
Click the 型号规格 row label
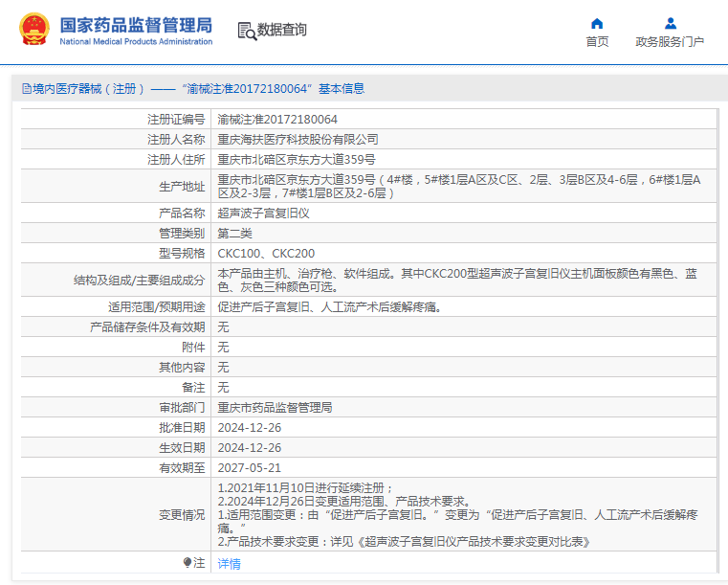[x=182, y=253]
